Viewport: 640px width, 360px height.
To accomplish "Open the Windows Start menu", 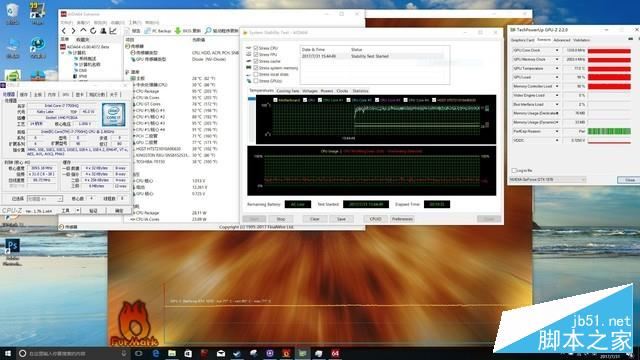I will click(8, 353).
